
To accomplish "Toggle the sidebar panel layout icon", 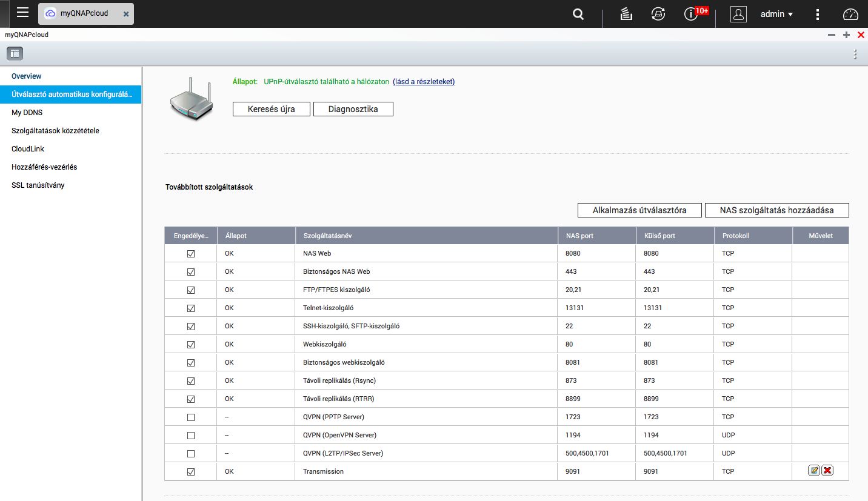I will (x=15, y=53).
